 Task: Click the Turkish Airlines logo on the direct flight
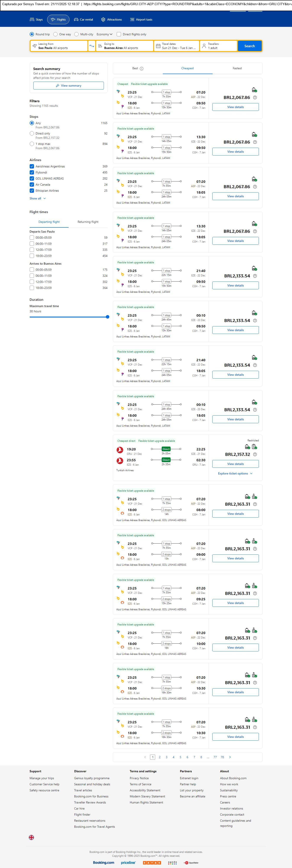click(119, 450)
